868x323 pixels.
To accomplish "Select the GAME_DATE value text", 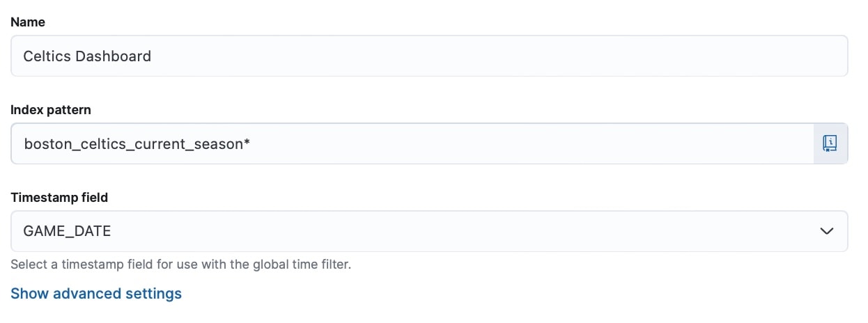I will coord(67,231).
